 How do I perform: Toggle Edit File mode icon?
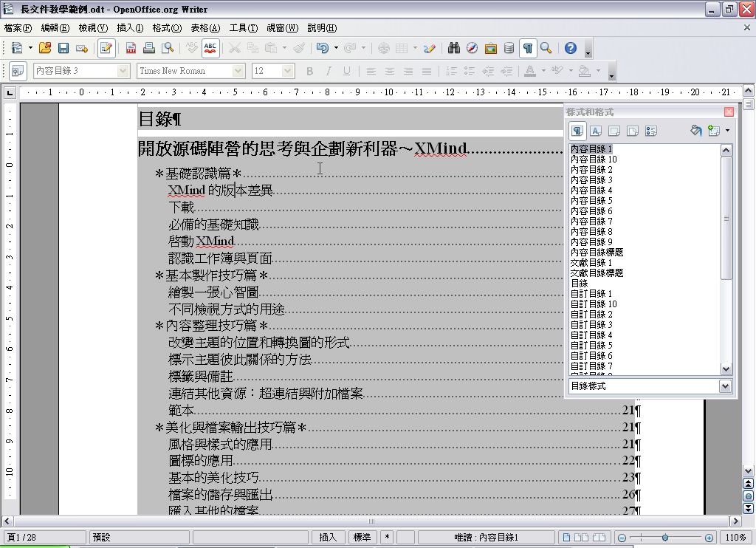tap(106, 48)
